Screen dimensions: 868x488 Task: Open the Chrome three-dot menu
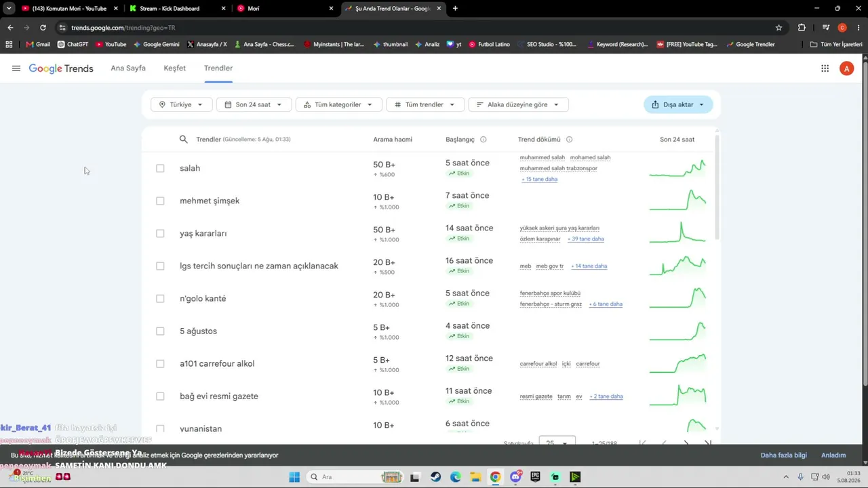[x=859, y=28]
